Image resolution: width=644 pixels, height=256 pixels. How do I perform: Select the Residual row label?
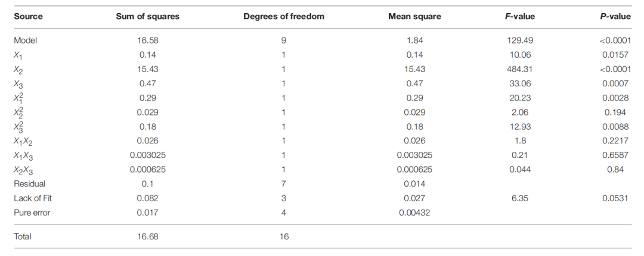click(30, 184)
